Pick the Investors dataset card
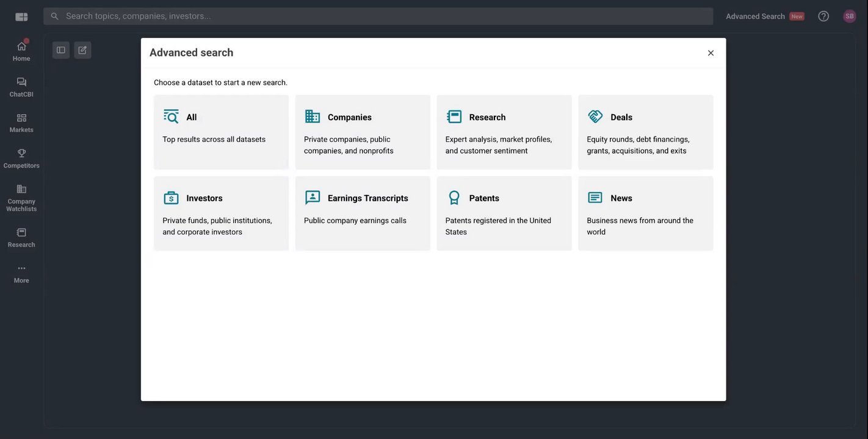868x439 pixels. pos(221,213)
